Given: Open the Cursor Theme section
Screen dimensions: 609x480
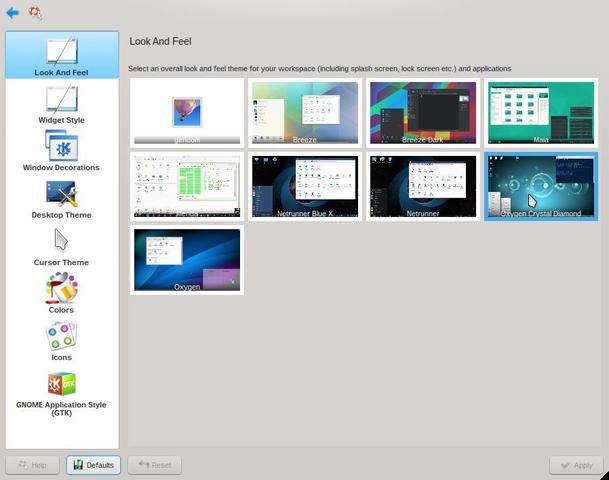Looking at the screenshot, I should point(61,247).
